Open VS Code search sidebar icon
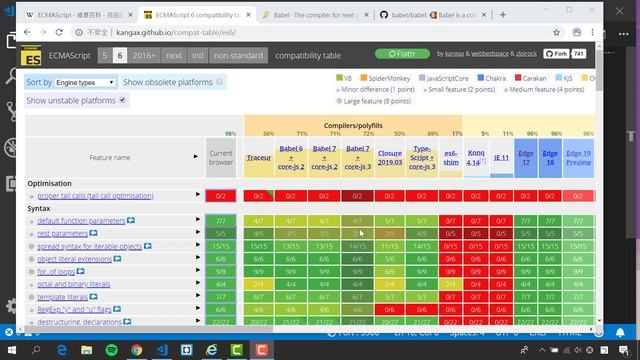640x360 pixels. click(10, 76)
